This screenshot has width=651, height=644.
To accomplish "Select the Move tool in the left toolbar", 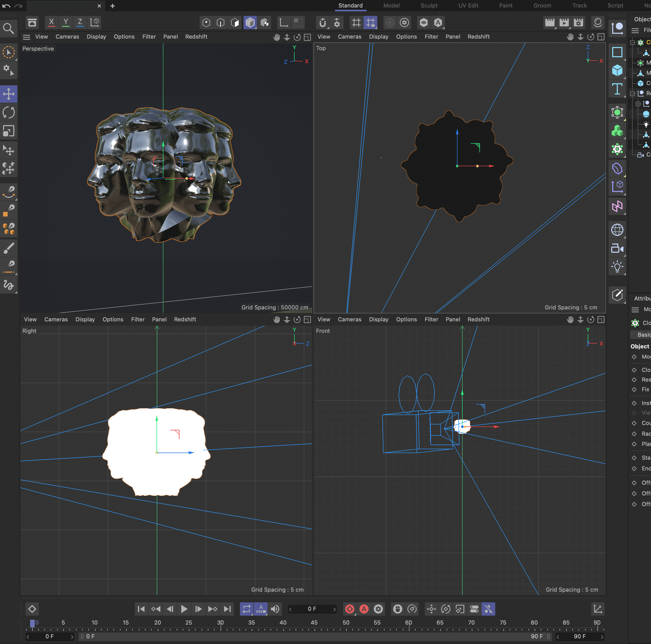I will click(x=8, y=94).
